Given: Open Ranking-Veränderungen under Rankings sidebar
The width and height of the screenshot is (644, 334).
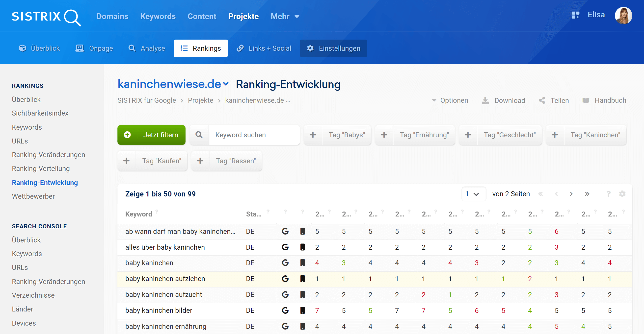Looking at the screenshot, I should 49,155.
